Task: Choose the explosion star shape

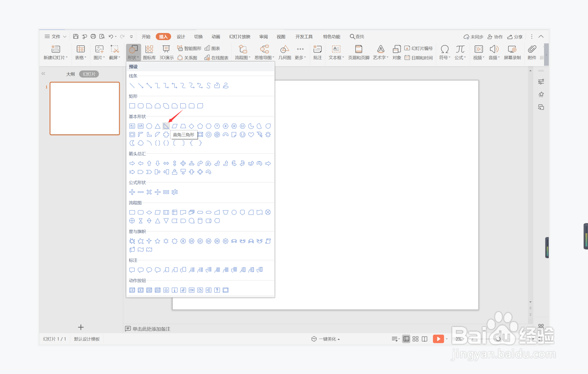Action: pos(132,241)
